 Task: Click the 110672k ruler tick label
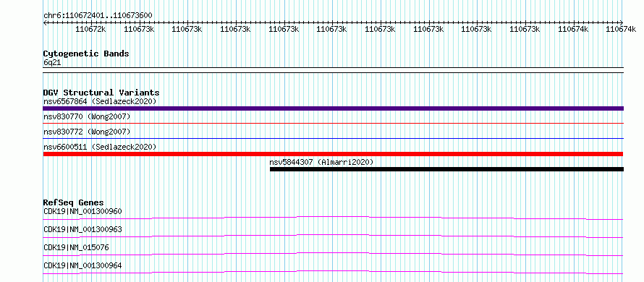click(x=90, y=29)
